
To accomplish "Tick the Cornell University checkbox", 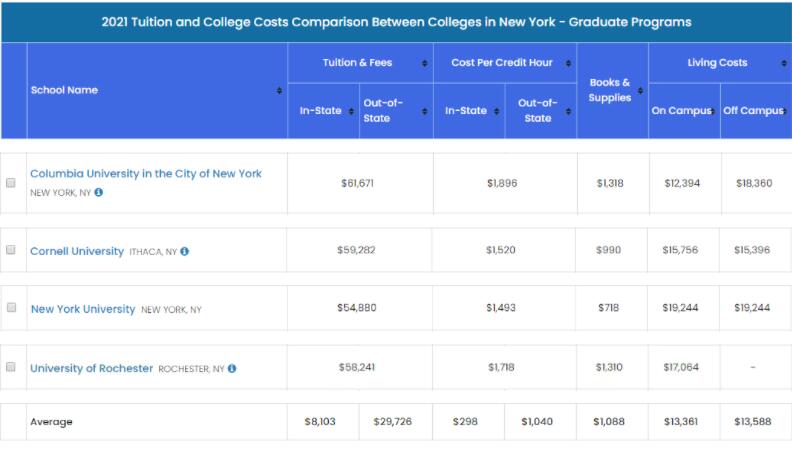I will pos(11,250).
